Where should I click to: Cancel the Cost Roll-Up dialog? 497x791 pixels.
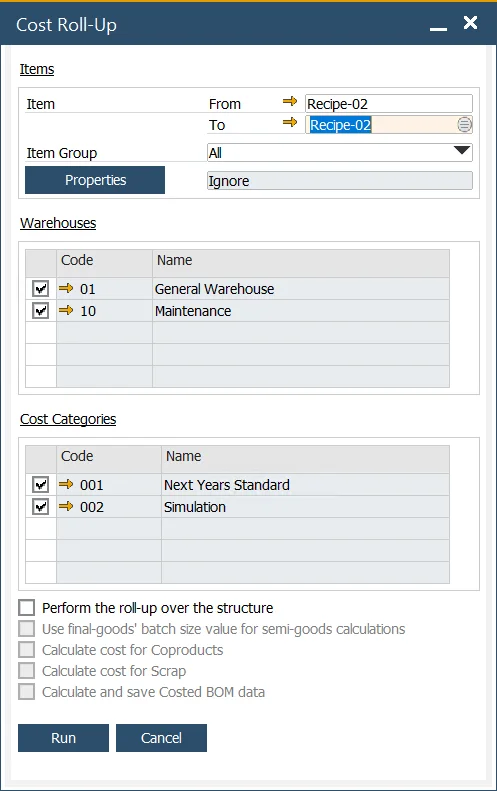[x=161, y=738]
